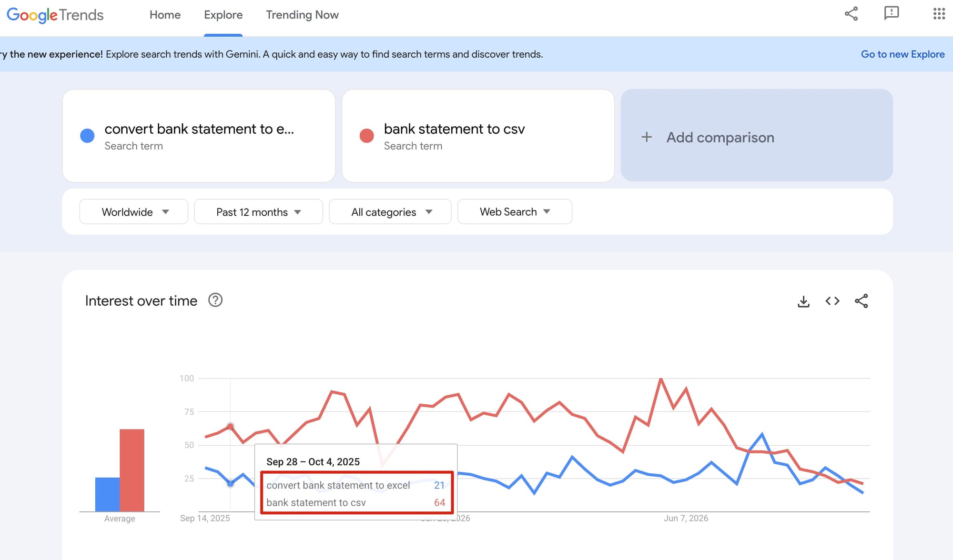
Task: Click the Interest over time heading
Action: pyautogui.click(x=141, y=301)
